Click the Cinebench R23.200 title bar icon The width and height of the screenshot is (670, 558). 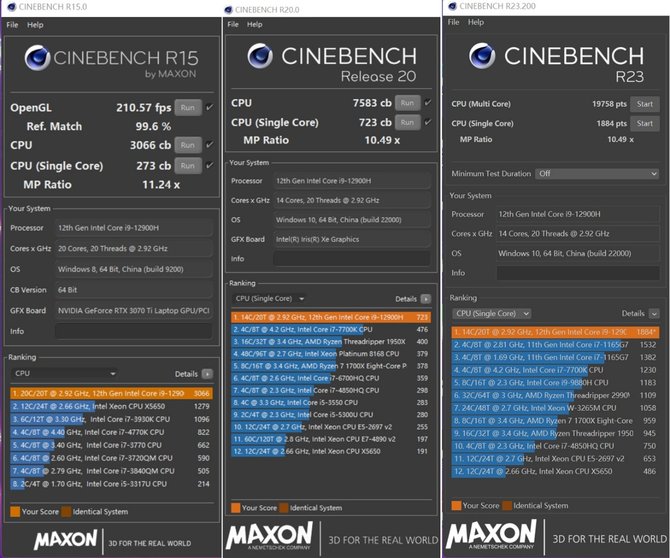452,6
